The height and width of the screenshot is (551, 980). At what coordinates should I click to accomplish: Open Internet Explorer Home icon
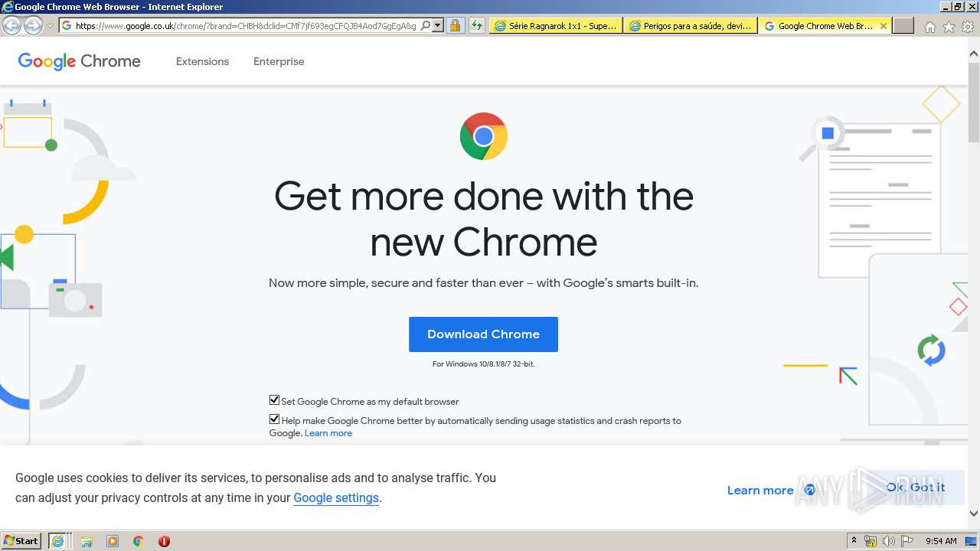coord(929,27)
